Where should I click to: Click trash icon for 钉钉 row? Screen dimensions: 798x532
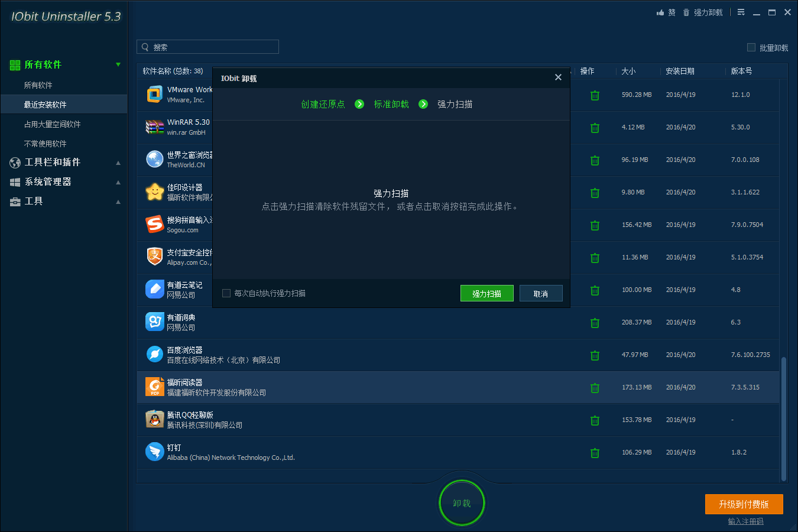point(595,453)
